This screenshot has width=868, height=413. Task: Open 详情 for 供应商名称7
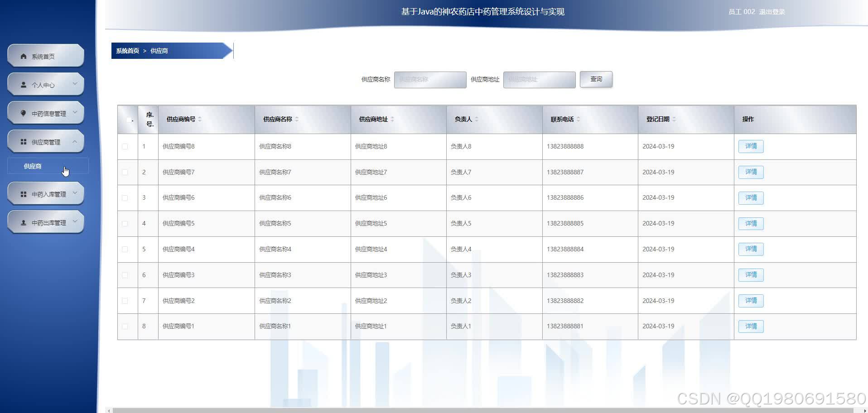click(x=751, y=172)
